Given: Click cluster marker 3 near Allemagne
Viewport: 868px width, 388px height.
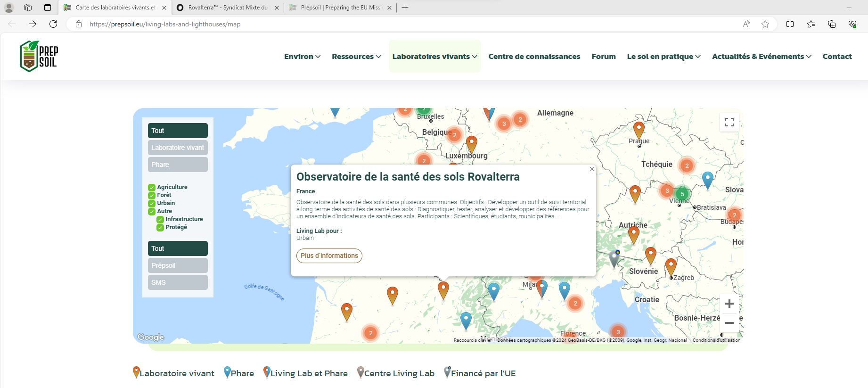Looking at the screenshot, I should click(x=504, y=124).
